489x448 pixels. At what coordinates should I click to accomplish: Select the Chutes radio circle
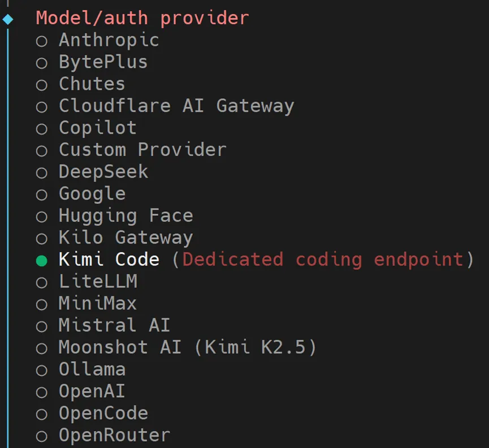(41, 85)
